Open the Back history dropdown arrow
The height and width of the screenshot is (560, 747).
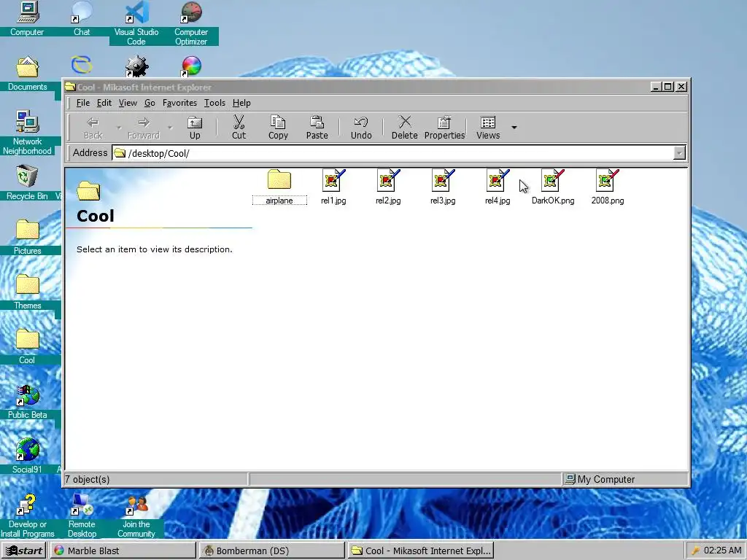[119, 128]
